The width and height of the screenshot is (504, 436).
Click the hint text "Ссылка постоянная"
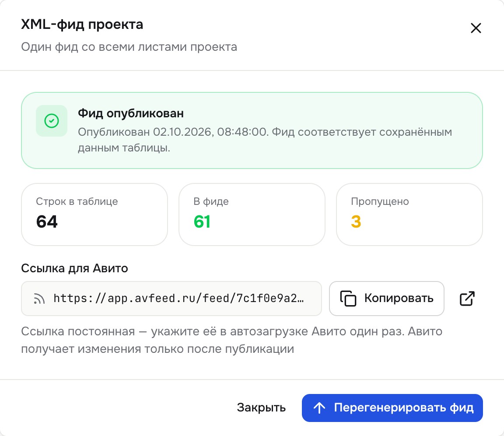[x=78, y=331]
